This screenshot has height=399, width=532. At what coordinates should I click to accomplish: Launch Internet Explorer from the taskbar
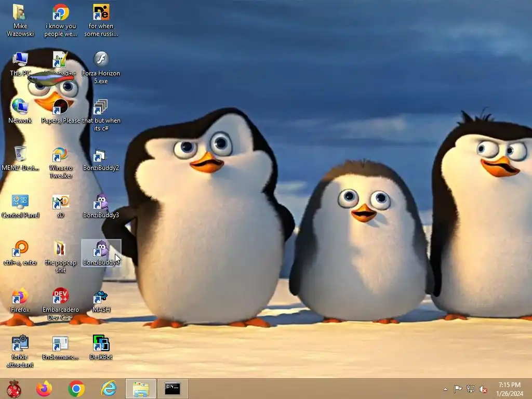(109, 389)
